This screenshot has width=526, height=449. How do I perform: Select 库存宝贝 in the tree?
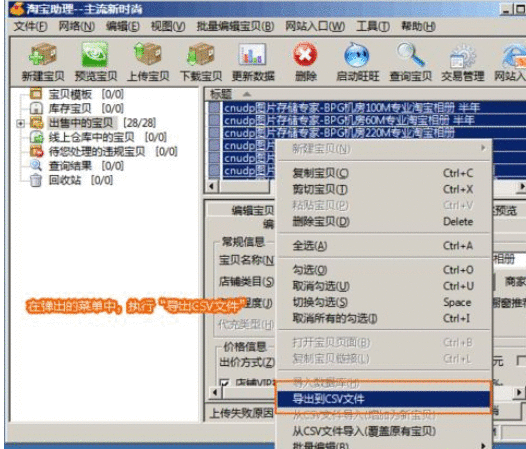point(70,108)
